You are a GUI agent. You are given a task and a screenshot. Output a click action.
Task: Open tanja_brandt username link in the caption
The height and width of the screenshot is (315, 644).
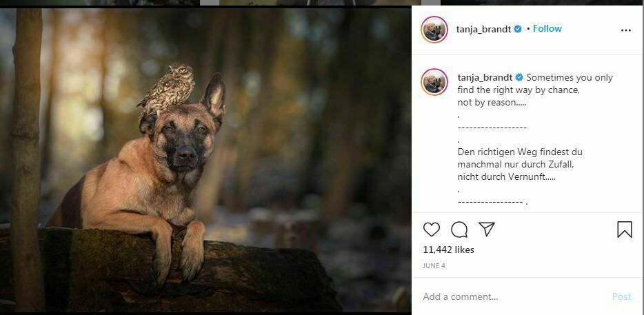tap(485, 78)
